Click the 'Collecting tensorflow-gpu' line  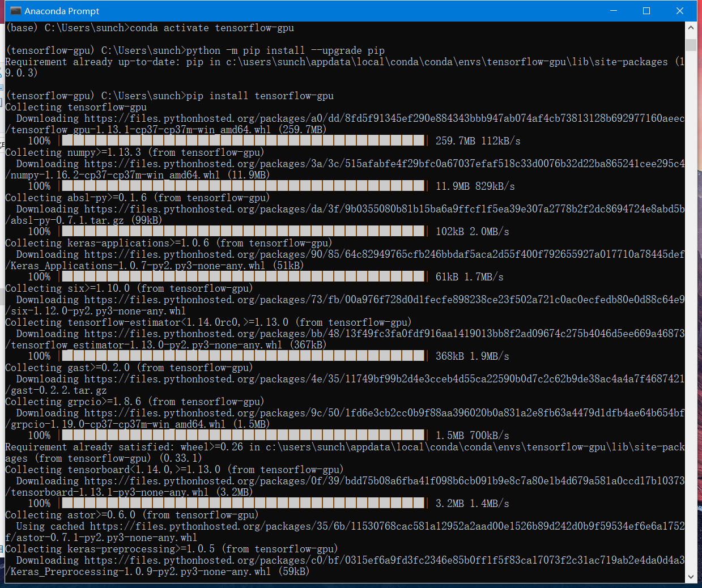76,107
